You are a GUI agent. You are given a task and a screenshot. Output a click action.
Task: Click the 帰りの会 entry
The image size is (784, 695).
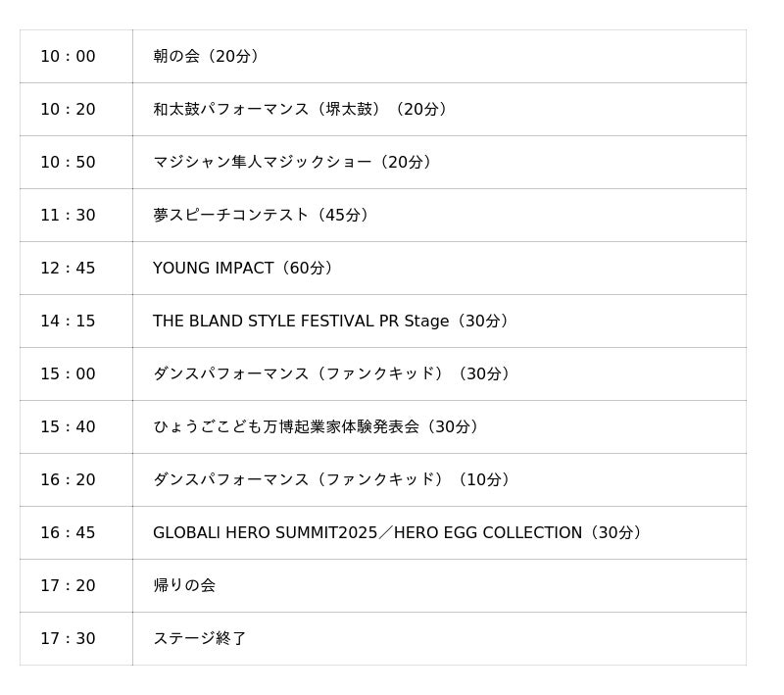tap(184, 586)
